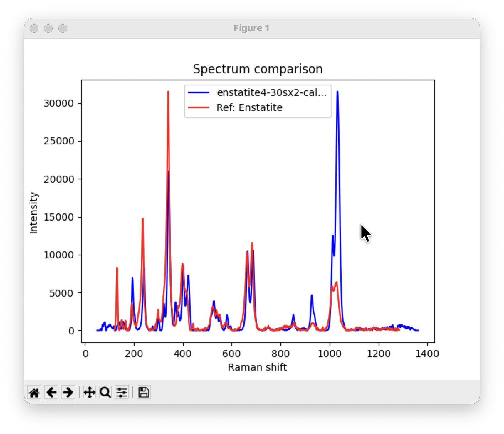The width and height of the screenshot is (504, 434).
Task: Click the blue line sample in legend
Action: pyautogui.click(x=199, y=92)
